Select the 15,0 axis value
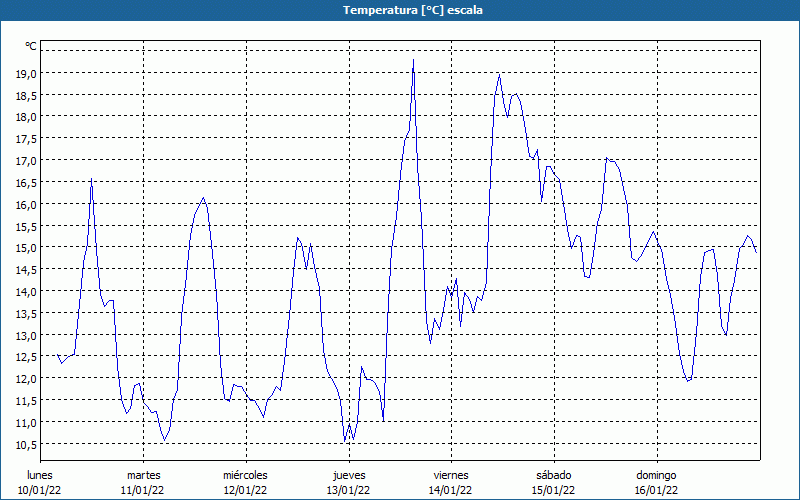Screen dimensions: 800x500 pos(27,248)
